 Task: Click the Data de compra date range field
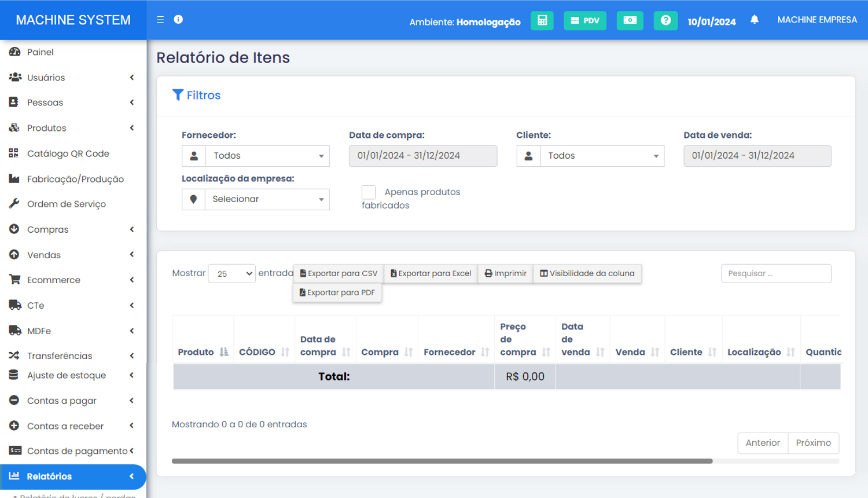tap(423, 156)
